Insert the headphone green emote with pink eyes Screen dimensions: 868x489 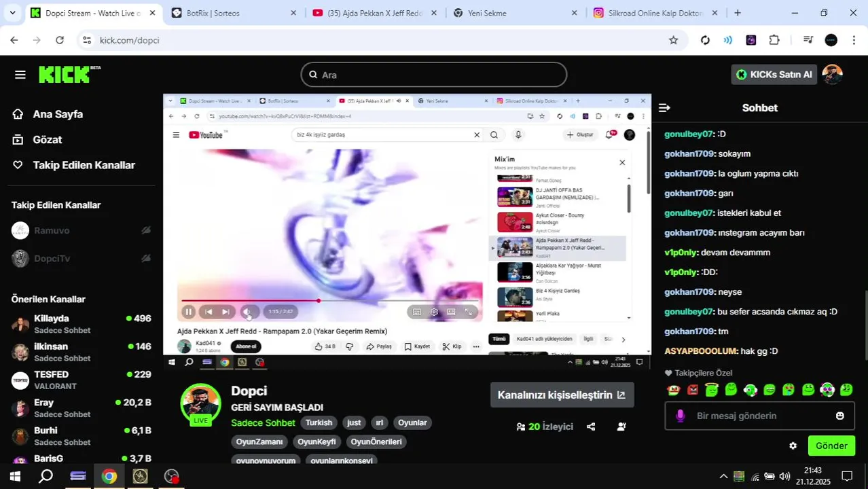(827, 390)
